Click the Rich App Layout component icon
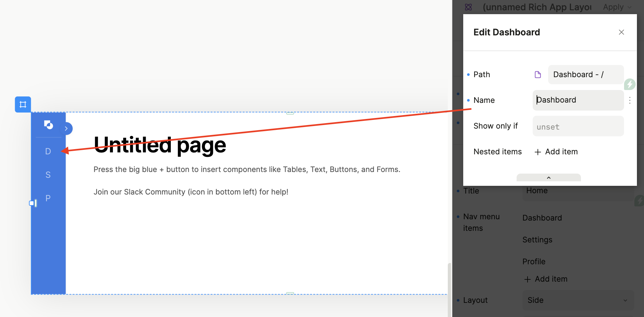Image resolution: width=644 pixels, height=317 pixels. [468, 7]
